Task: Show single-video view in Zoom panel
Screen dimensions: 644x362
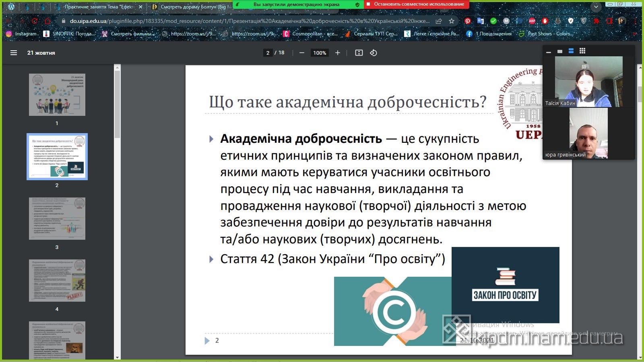Action: point(559,51)
